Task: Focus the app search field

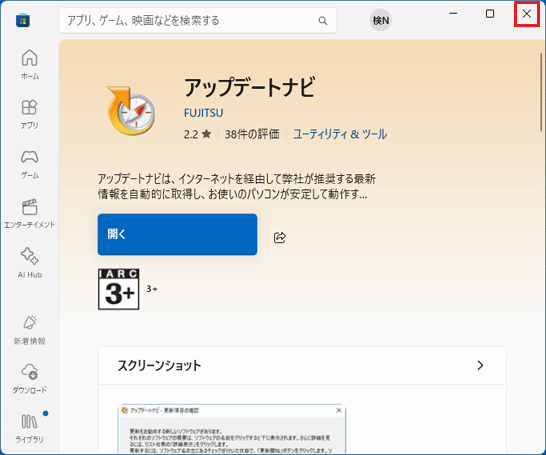Action: click(x=197, y=21)
